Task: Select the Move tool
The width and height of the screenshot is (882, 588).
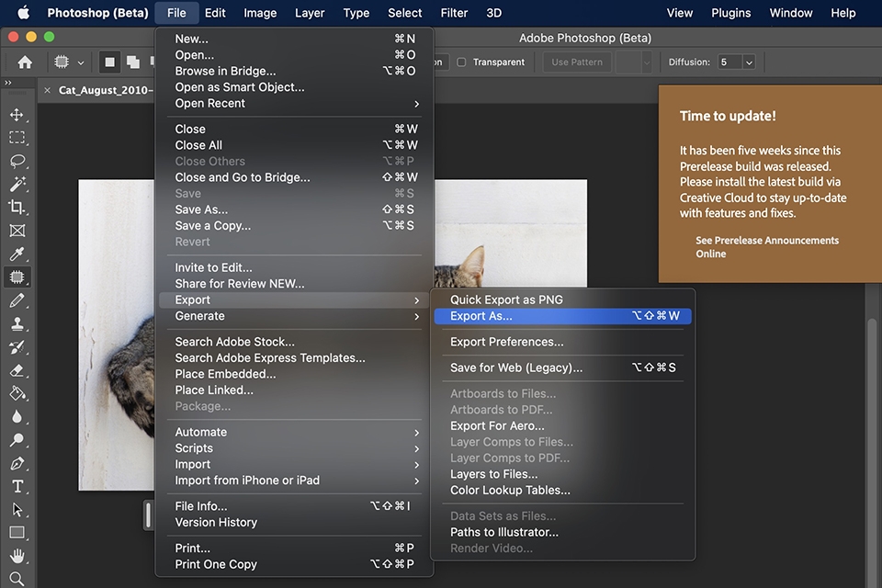Action: point(17,115)
